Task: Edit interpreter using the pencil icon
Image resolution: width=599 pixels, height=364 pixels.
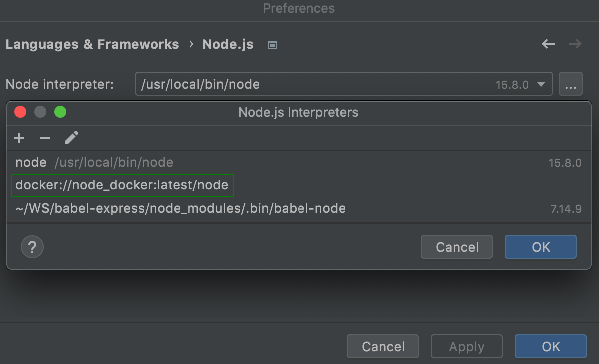Action: pos(71,138)
